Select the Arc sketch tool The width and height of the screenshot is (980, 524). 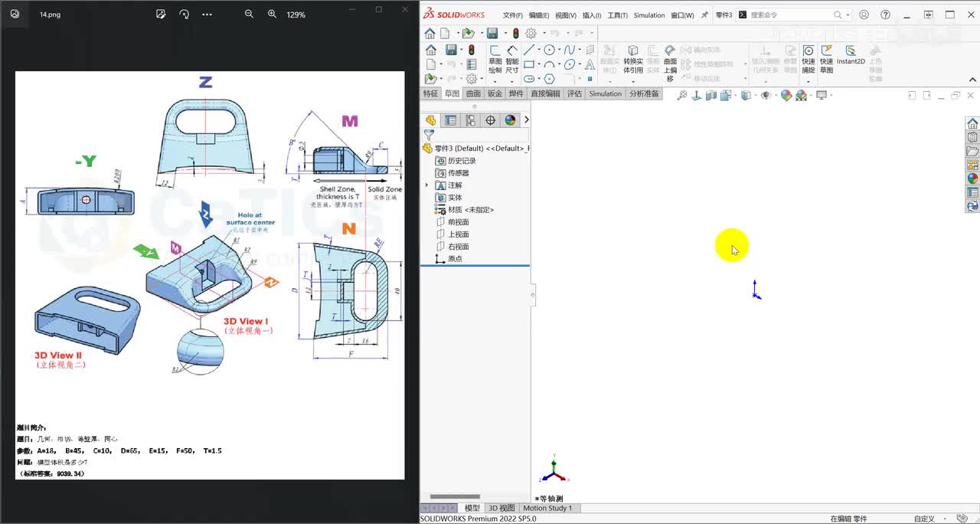[x=549, y=64]
